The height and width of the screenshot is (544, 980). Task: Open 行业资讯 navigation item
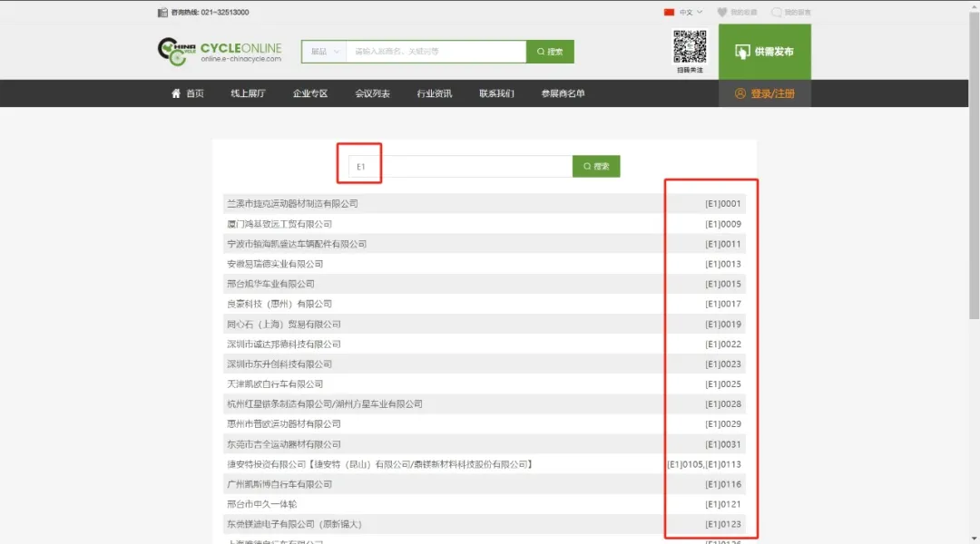point(435,93)
